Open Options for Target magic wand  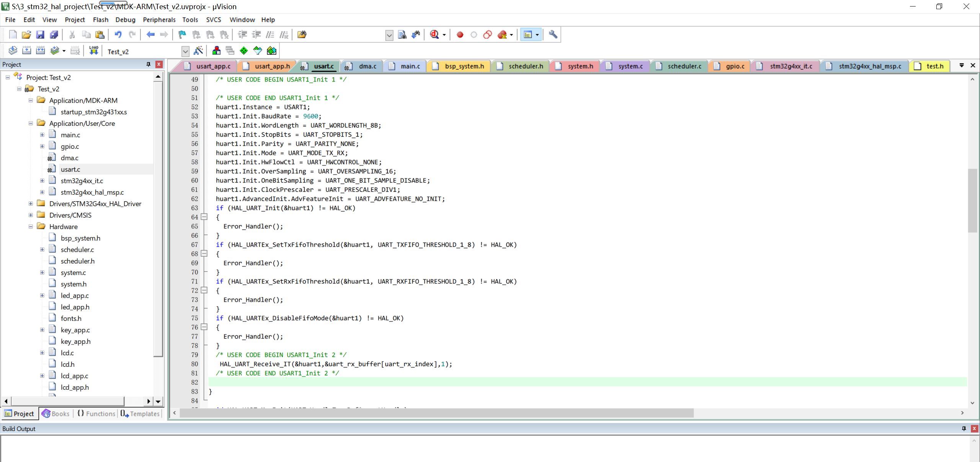[x=198, y=50]
